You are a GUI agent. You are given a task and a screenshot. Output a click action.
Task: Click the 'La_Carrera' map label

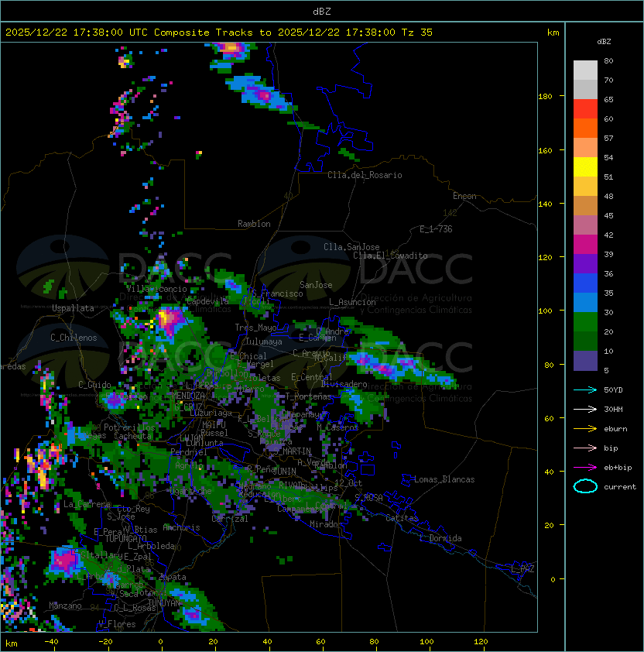(x=87, y=504)
